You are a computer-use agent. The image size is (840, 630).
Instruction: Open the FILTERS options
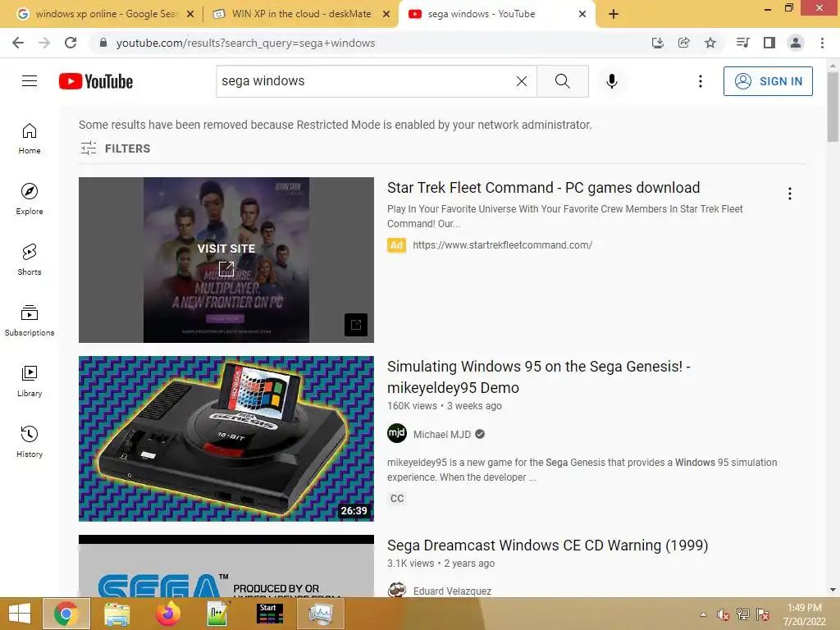[x=115, y=148]
